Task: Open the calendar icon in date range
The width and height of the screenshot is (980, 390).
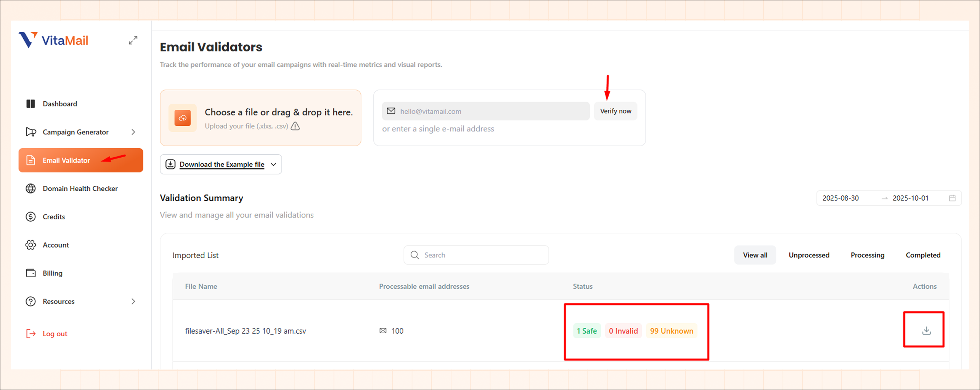Action: point(952,198)
